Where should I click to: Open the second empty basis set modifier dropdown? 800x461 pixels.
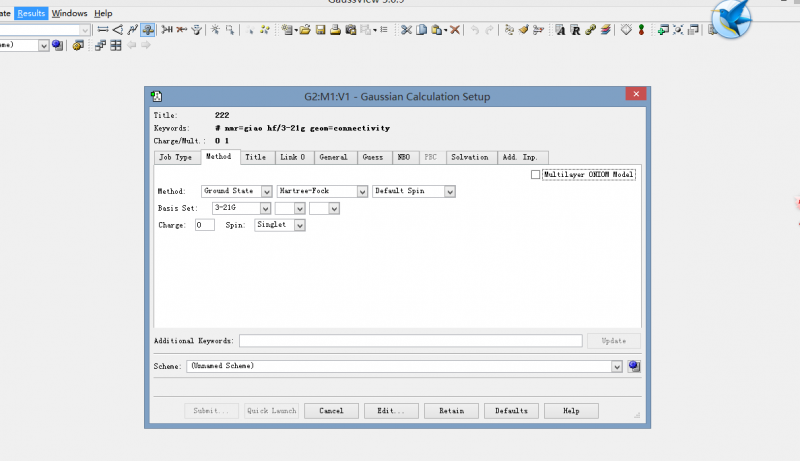coord(334,208)
